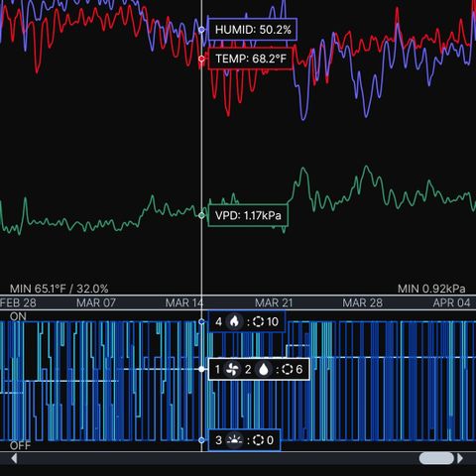Click the red temperature data point on cursor line

(201, 59)
